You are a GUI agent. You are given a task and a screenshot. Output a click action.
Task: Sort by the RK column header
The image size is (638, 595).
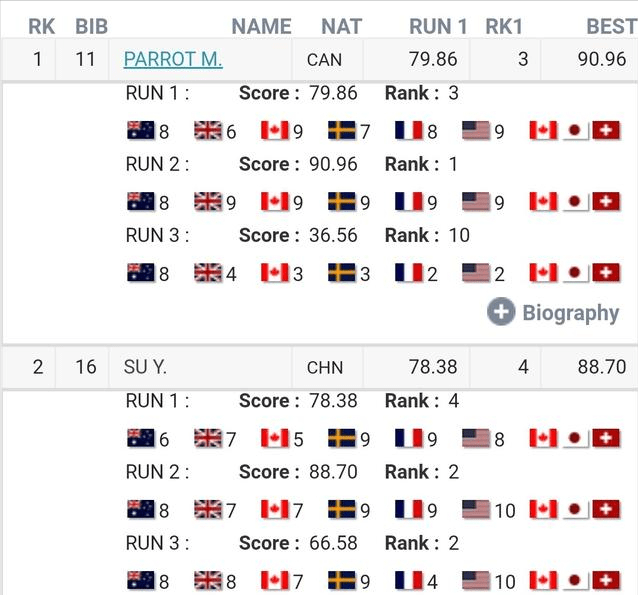pos(41,26)
